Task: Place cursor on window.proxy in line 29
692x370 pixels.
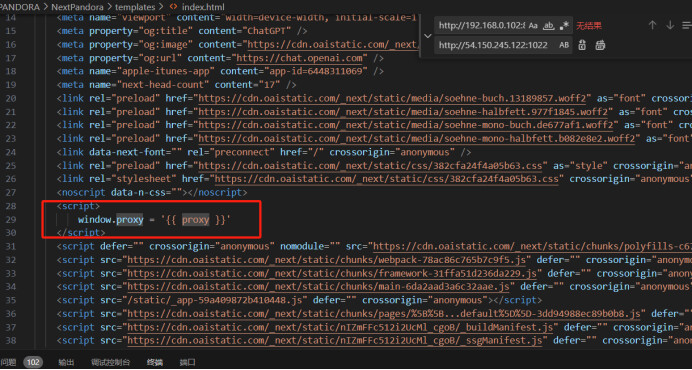Action: [x=111, y=219]
